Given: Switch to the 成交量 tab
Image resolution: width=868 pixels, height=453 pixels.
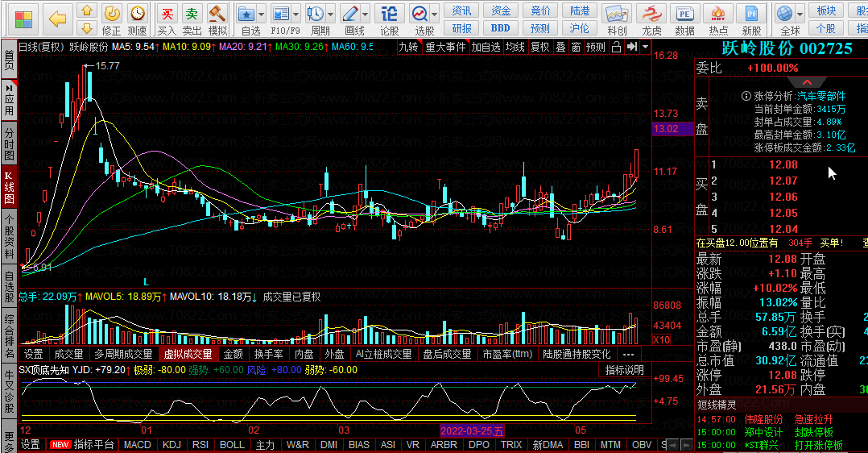Looking at the screenshot, I should click(x=68, y=354).
